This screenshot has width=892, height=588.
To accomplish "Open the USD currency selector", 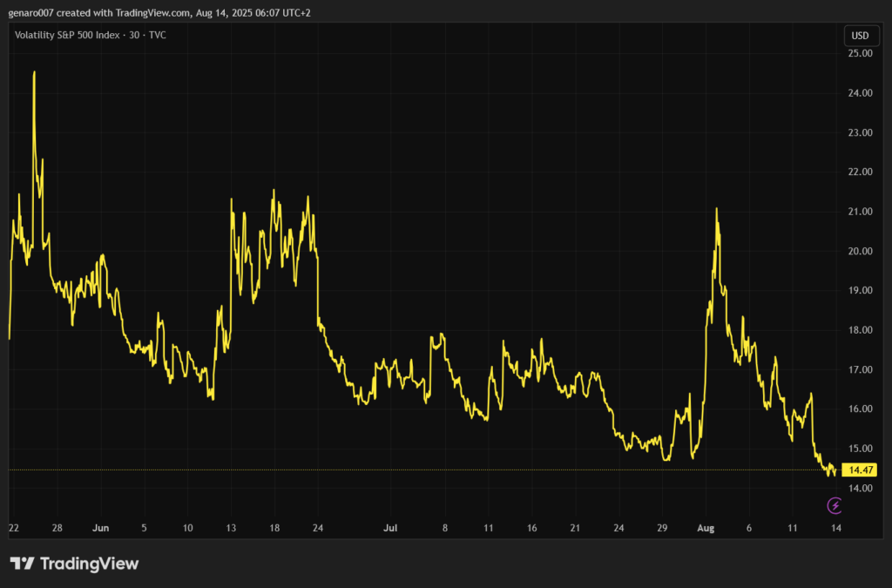I will click(x=860, y=36).
